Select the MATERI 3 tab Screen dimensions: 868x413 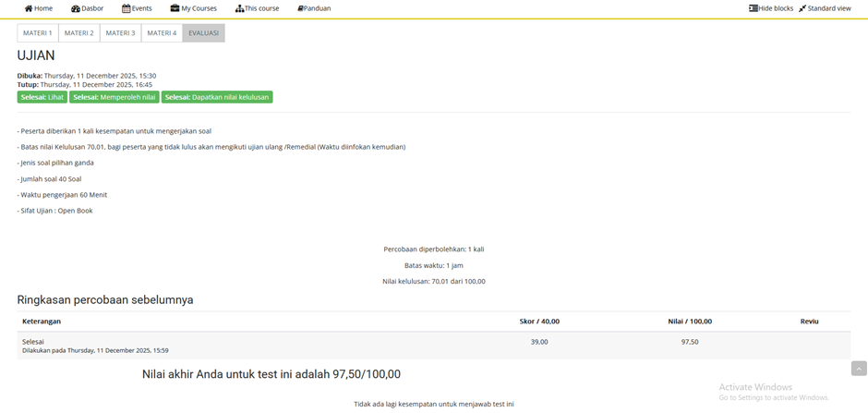[120, 33]
